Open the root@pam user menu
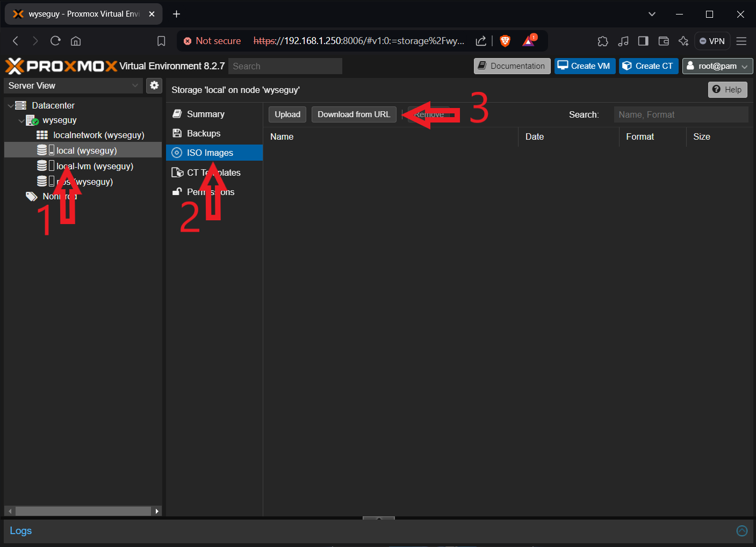 point(717,66)
